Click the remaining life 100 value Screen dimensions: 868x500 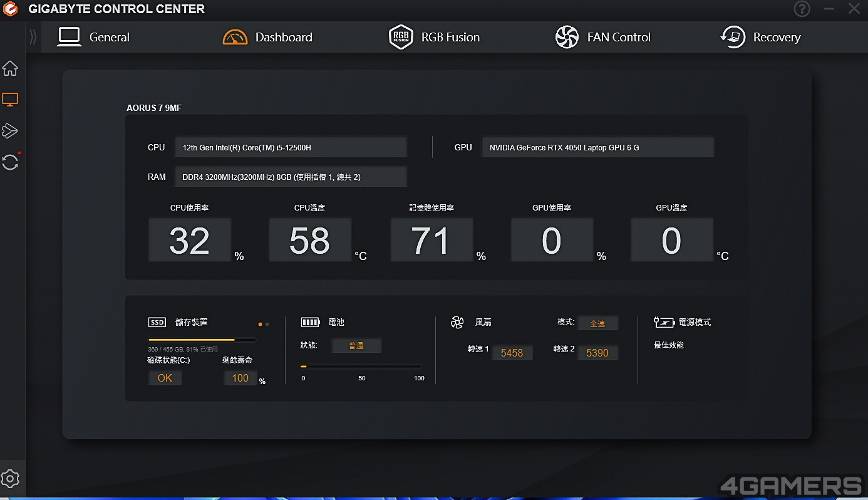click(x=240, y=378)
